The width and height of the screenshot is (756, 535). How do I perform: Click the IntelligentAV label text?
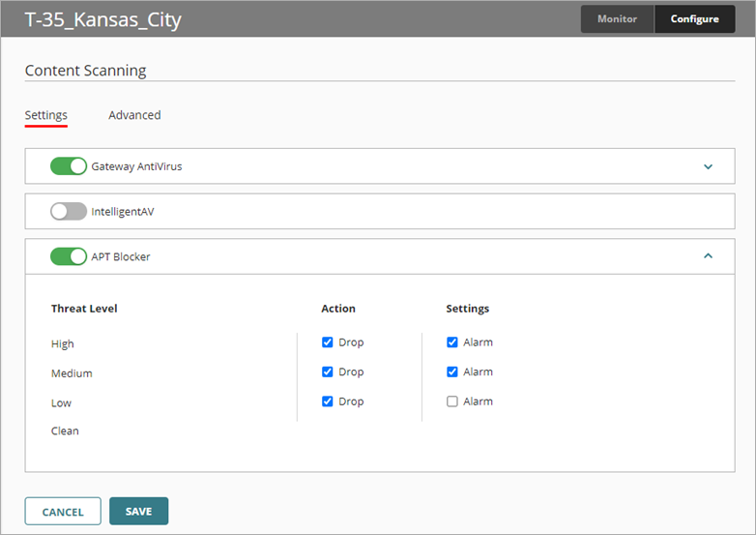pos(123,211)
